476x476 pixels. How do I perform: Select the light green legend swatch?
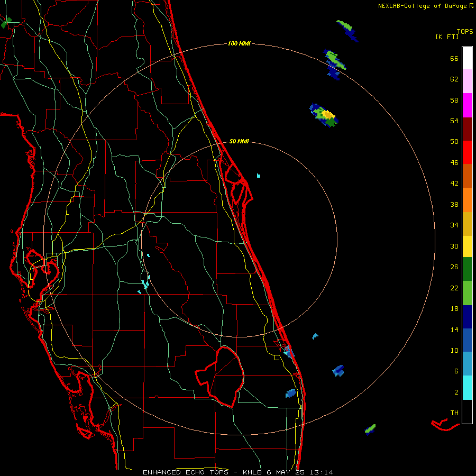coord(467,293)
